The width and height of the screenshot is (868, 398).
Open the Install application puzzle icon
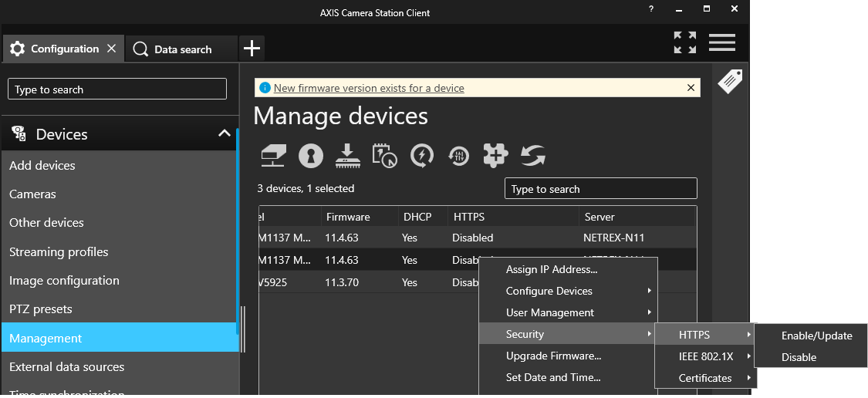pyautogui.click(x=495, y=156)
